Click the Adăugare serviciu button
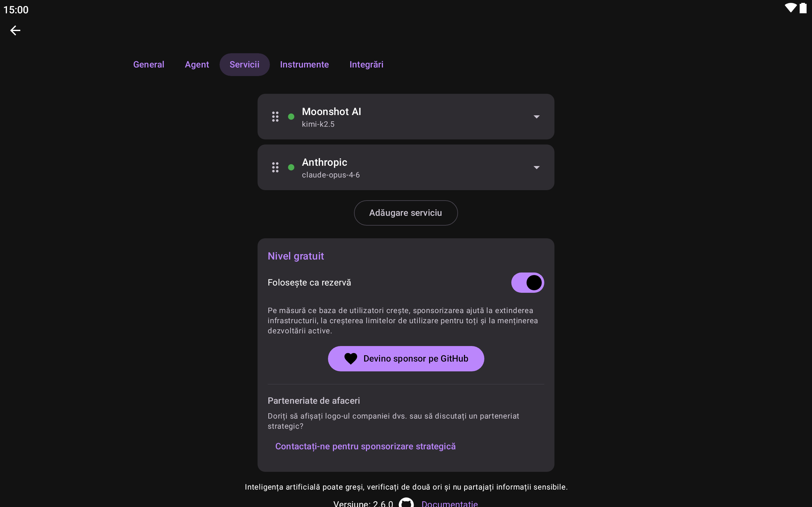Screen dimensions: 812x507 pos(406,213)
